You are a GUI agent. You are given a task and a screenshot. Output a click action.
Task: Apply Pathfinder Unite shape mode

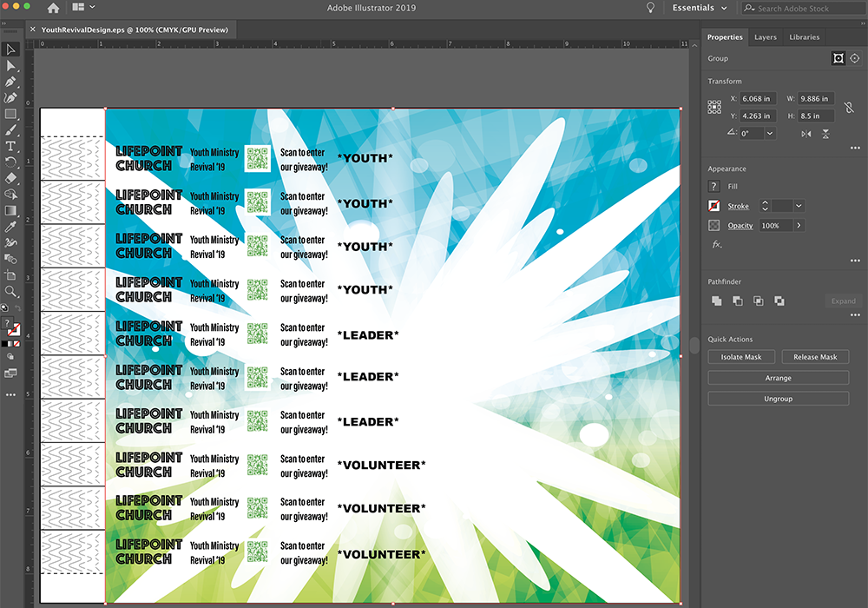point(717,301)
